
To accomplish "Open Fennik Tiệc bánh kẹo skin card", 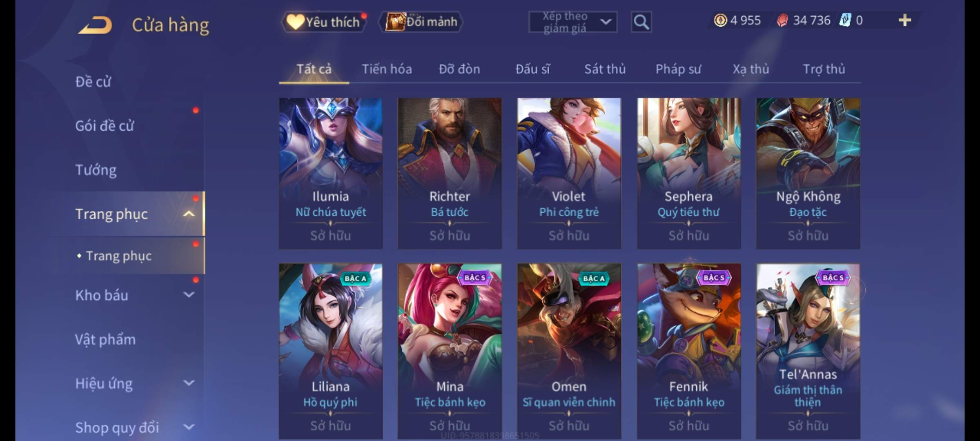I will click(x=689, y=351).
